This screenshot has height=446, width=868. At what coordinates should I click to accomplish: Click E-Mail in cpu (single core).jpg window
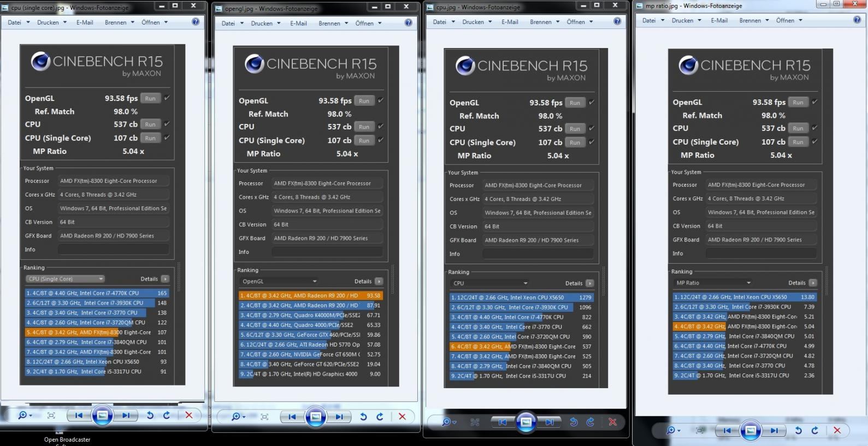click(x=85, y=22)
